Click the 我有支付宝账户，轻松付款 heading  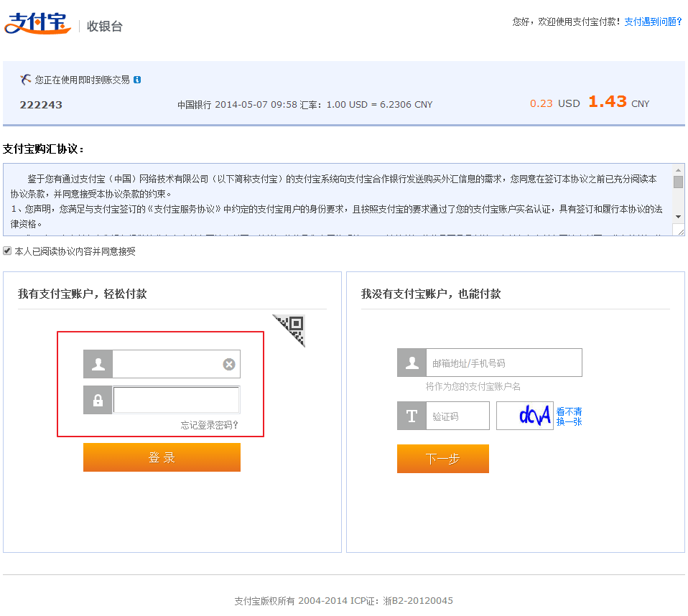pyautogui.click(x=82, y=294)
